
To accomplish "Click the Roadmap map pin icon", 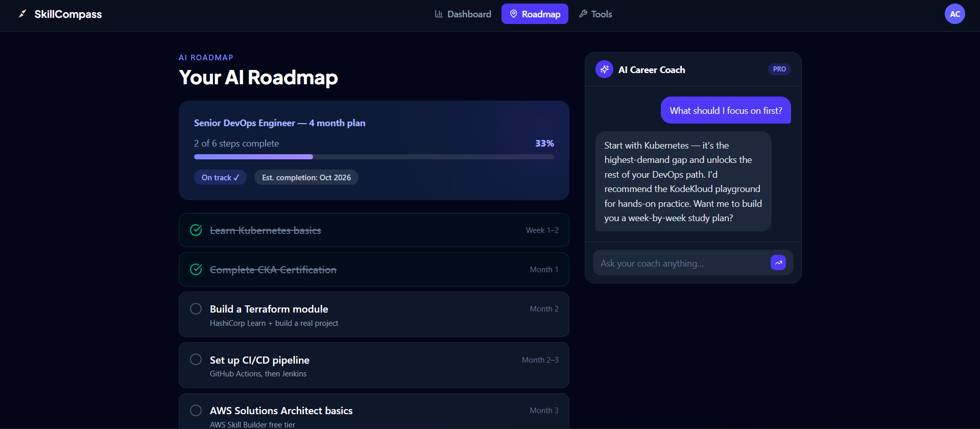I will [514, 14].
